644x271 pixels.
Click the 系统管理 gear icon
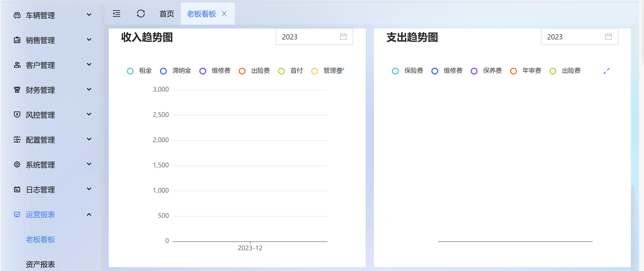pos(17,164)
